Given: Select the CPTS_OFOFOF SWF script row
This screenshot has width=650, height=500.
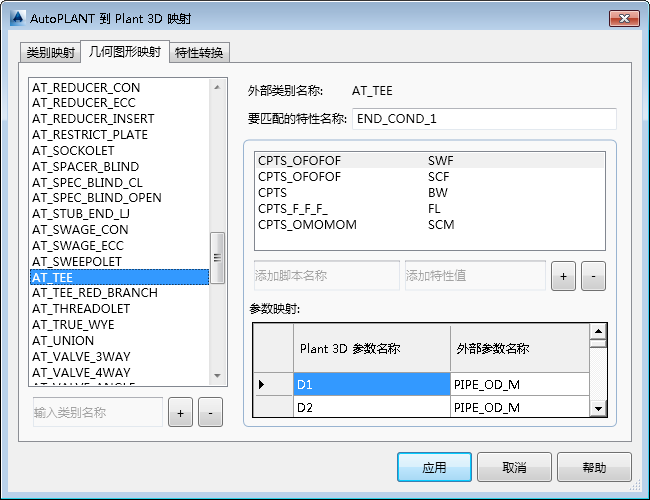Looking at the screenshot, I should tap(430, 161).
